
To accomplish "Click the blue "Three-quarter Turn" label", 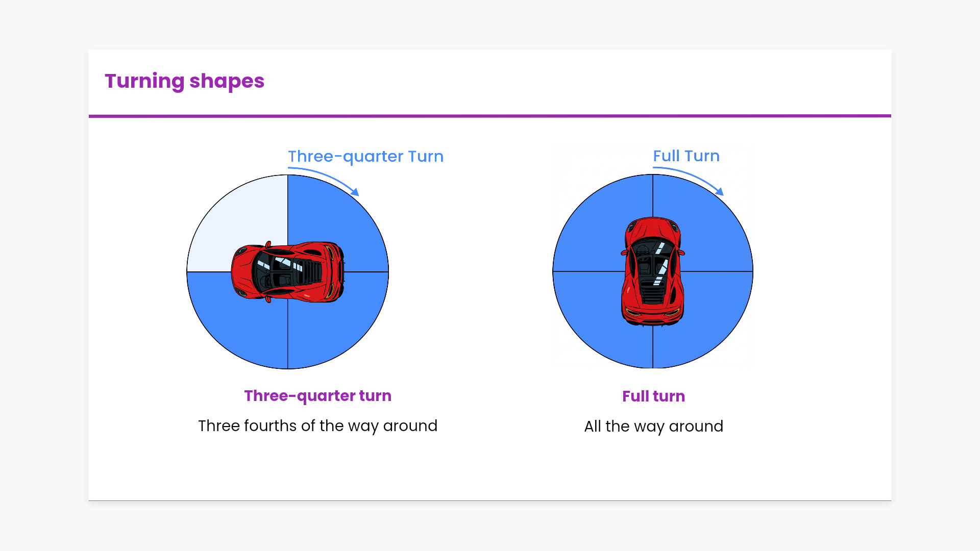I will 365,156.
